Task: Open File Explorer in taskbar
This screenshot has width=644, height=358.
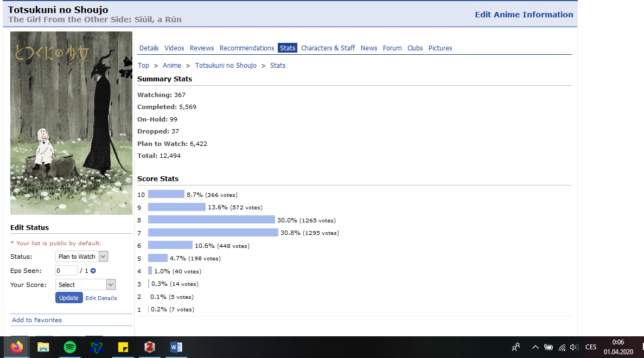Action: click(43, 347)
